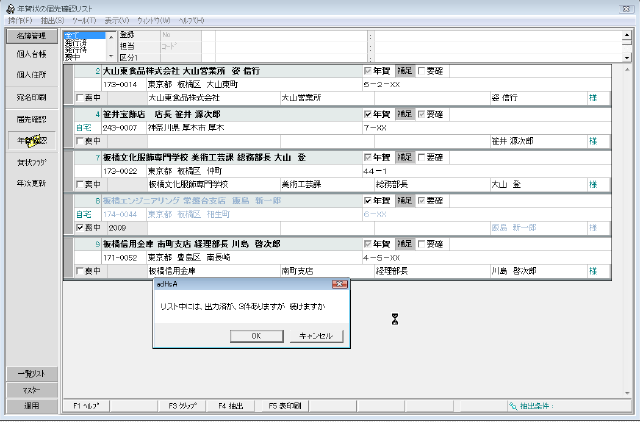Viewport: 640px width, 422px height.
Task: Select the 年次更新 sidebar item
Action: pos(31,183)
